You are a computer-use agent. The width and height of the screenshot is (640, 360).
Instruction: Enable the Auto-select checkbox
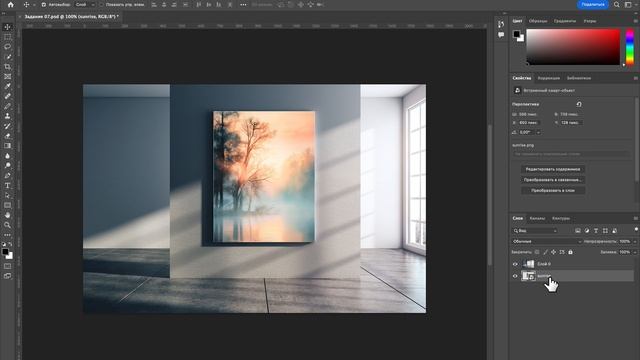[44, 4]
